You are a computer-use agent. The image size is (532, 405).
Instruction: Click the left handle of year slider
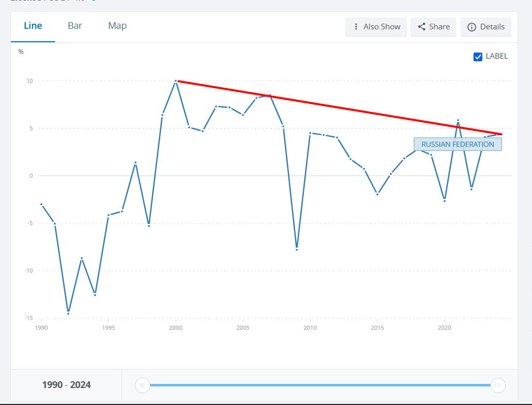[x=142, y=385]
